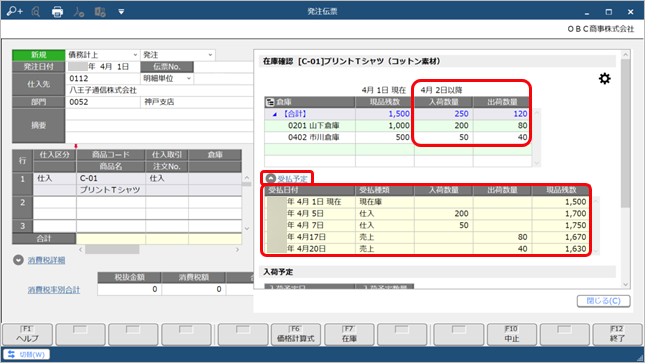Open the 発注 type dropdown

pos(210,55)
